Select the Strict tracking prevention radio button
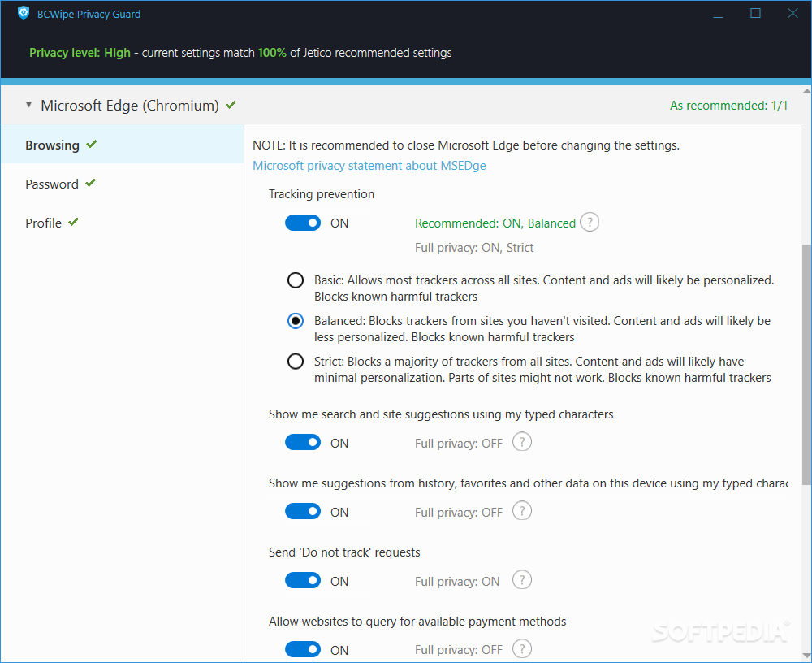Viewport: 812px width, 663px height. pos(296,362)
